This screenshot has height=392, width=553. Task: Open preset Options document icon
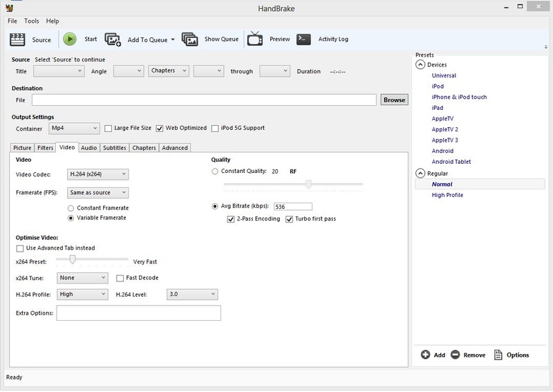point(498,355)
